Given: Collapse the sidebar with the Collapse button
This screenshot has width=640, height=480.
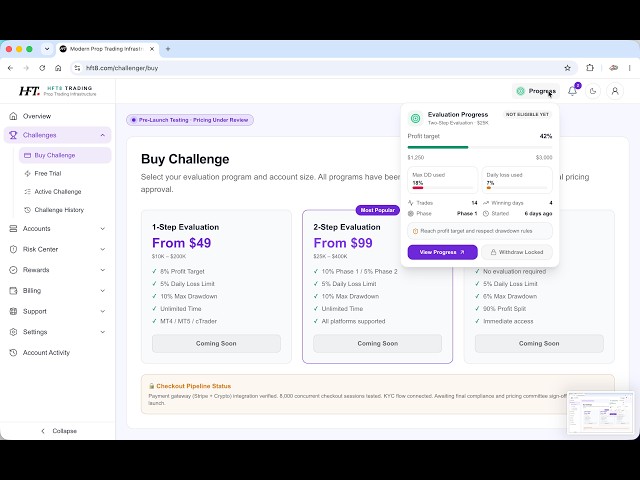Looking at the screenshot, I should (x=58, y=431).
